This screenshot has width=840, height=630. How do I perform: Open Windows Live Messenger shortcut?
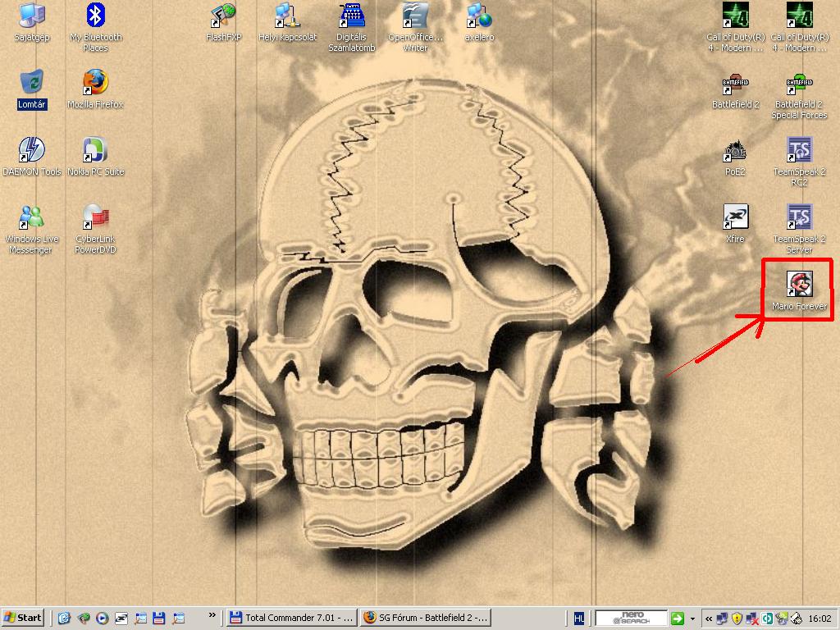31,217
